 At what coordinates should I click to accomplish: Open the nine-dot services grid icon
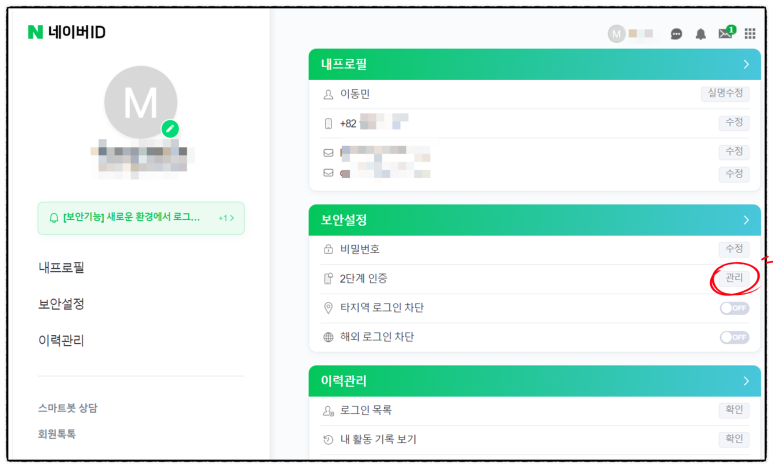coord(750,34)
